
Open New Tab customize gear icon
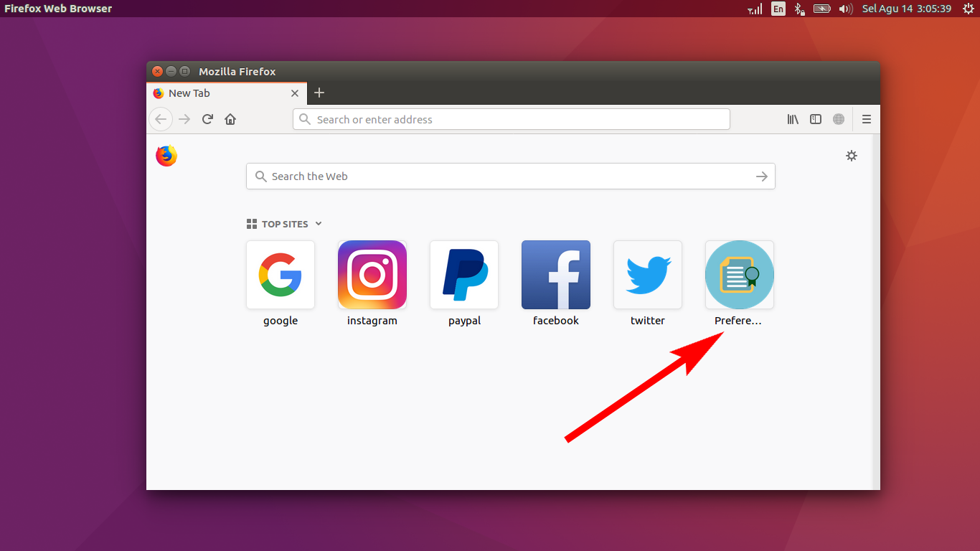[852, 156]
